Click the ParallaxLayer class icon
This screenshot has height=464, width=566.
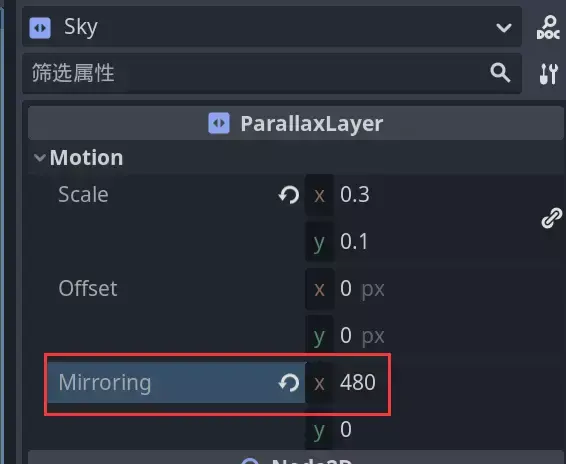coord(219,123)
